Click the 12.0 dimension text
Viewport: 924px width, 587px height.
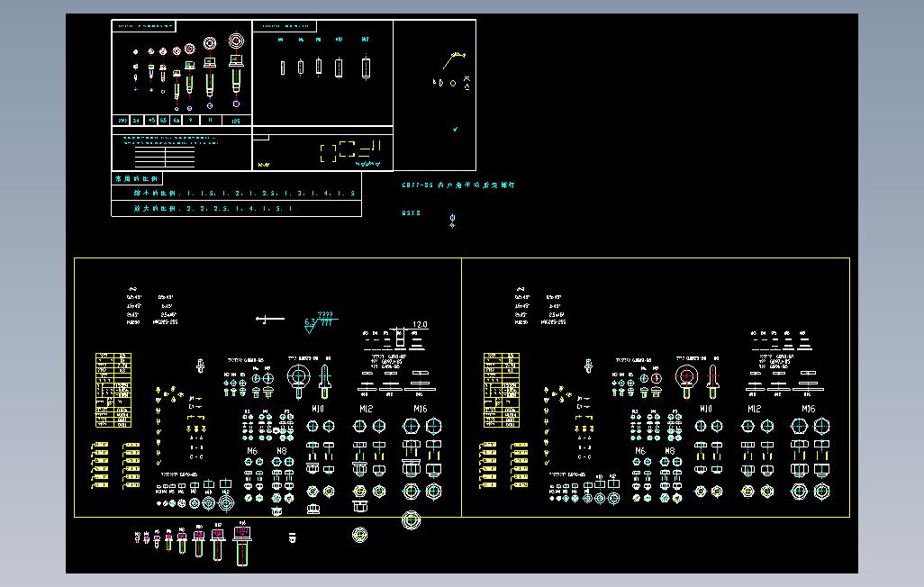point(420,324)
